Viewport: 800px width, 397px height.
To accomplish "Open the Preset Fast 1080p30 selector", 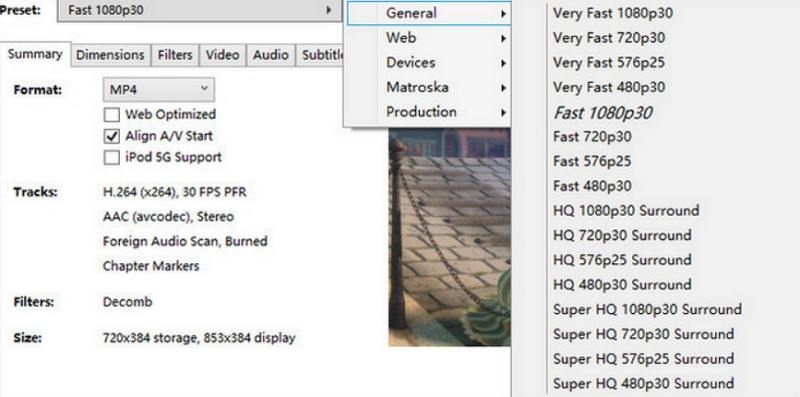I will click(x=199, y=10).
